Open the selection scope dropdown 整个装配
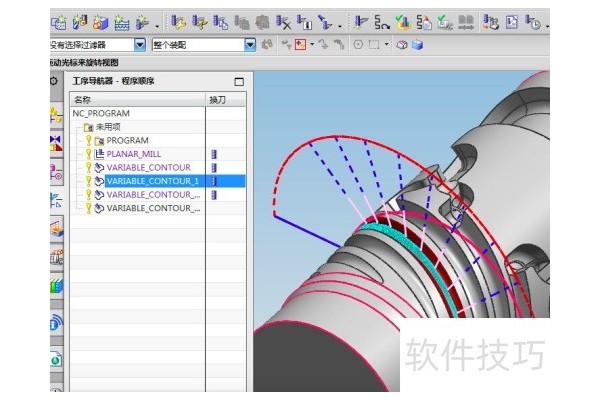Image resolution: width=600 pixels, height=400 pixels. click(x=250, y=45)
